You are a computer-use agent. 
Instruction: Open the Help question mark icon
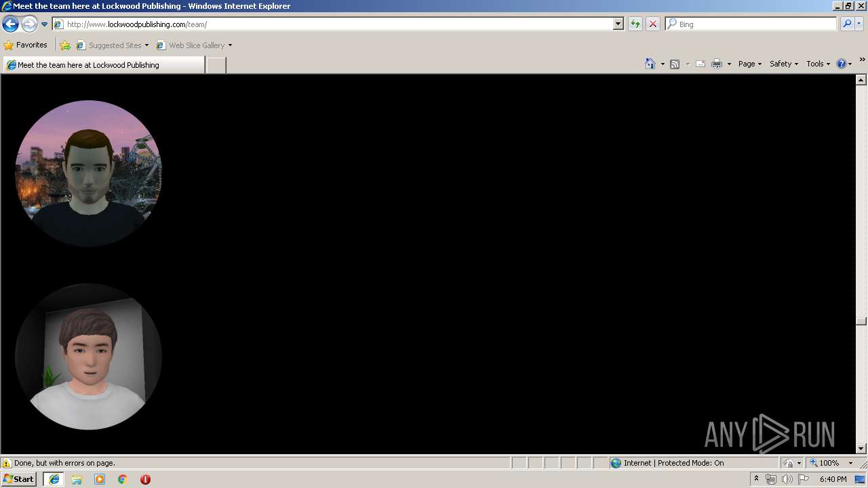841,64
